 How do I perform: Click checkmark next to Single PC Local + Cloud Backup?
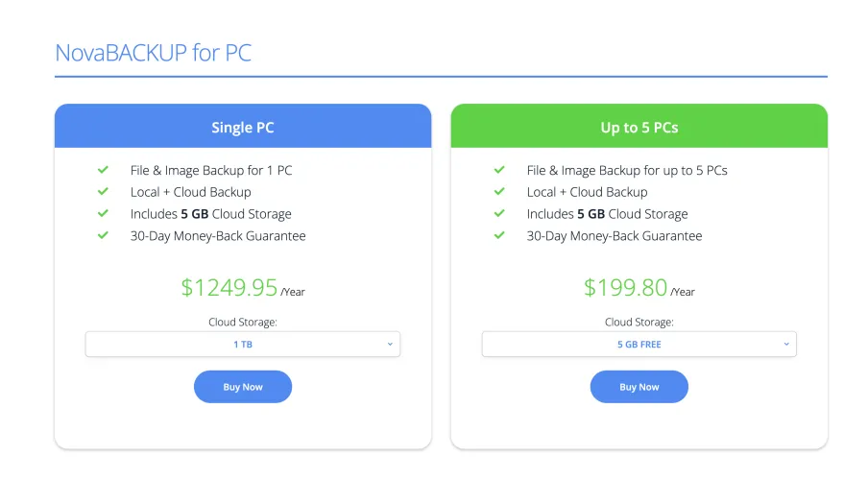point(103,192)
